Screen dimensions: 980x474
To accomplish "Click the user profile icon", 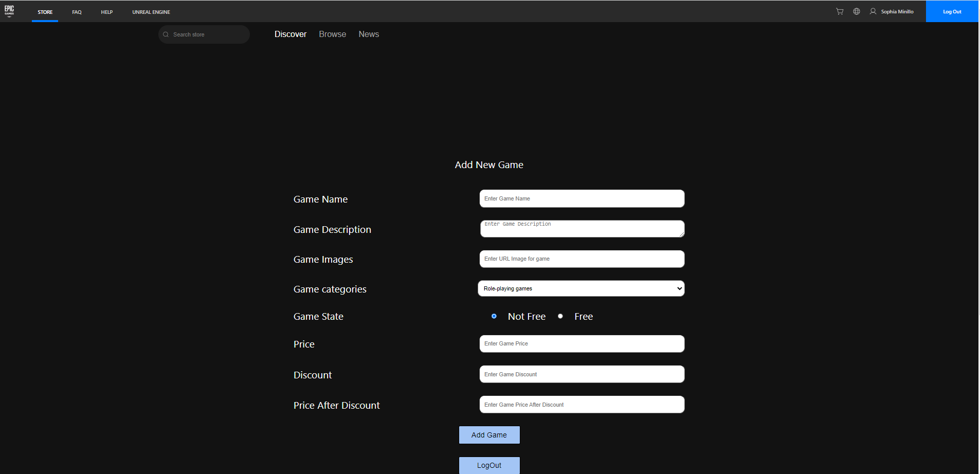I will 873,11.
